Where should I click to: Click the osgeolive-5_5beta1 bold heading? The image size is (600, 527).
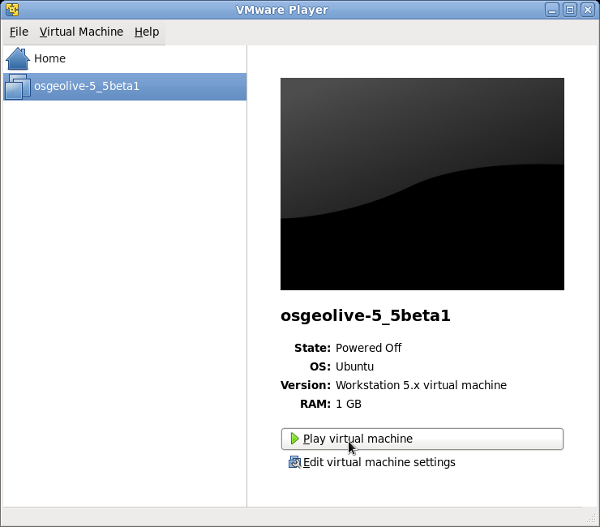pyautogui.click(x=365, y=316)
